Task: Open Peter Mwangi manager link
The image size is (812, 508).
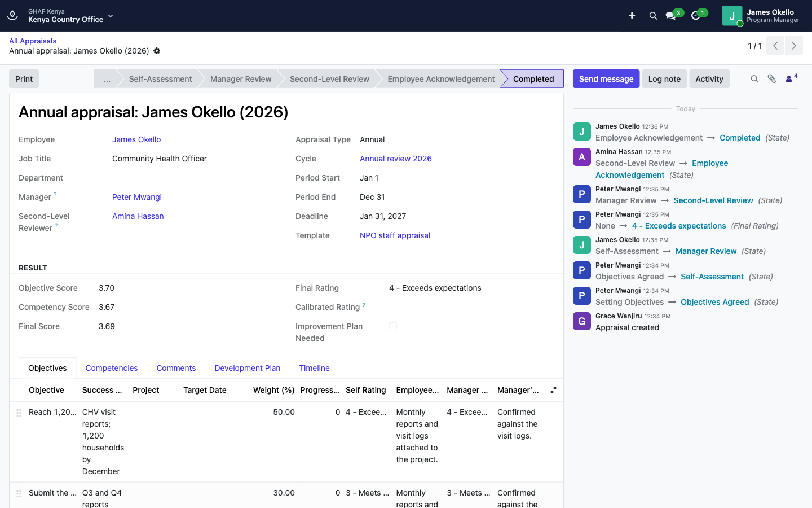Action: click(137, 197)
